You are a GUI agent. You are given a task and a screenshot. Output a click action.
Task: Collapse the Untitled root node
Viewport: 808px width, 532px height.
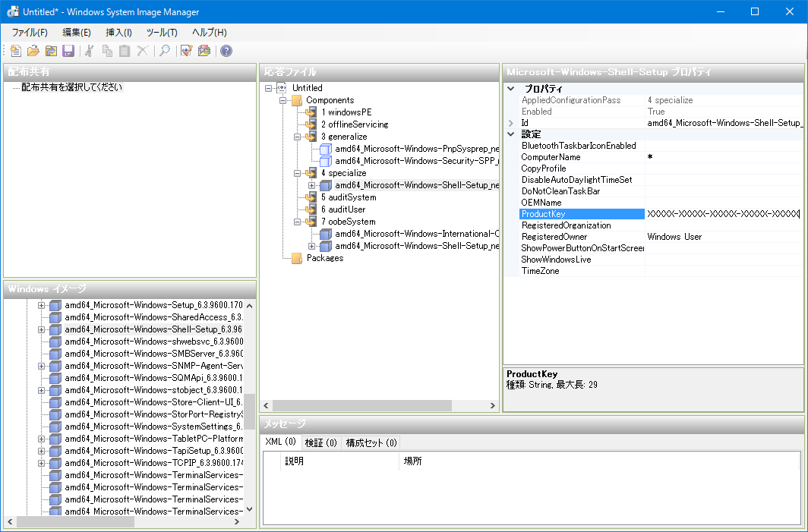tap(269, 88)
